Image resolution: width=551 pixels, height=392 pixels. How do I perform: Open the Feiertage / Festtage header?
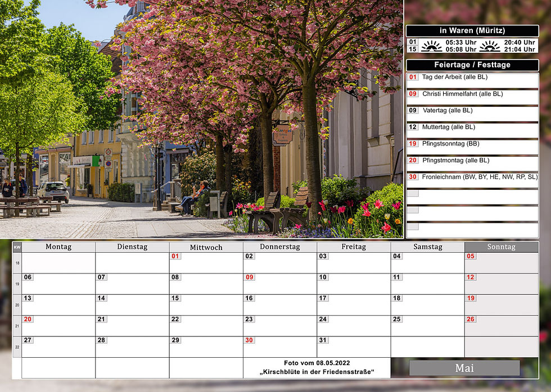click(472, 65)
